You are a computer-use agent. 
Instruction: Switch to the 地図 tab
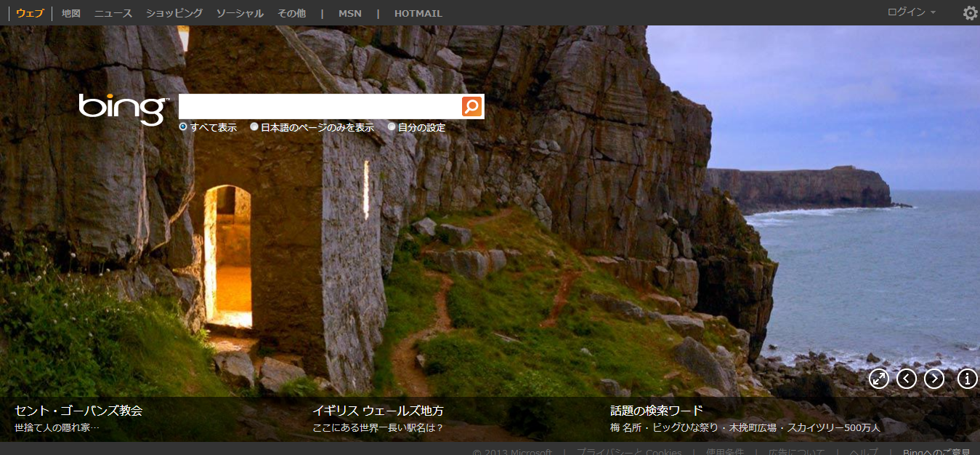point(71,13)
